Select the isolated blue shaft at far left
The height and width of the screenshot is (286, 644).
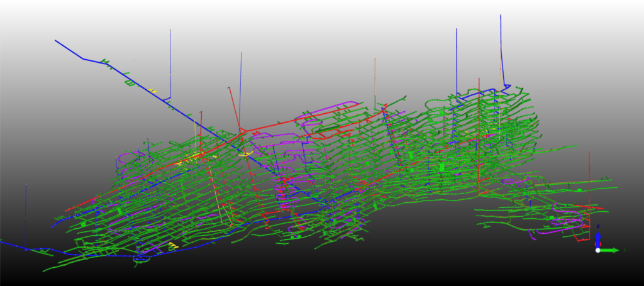coord(26,214)
